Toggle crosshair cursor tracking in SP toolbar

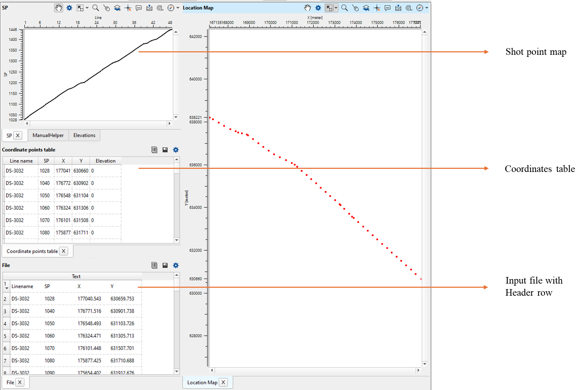click(x=128, y=8)
